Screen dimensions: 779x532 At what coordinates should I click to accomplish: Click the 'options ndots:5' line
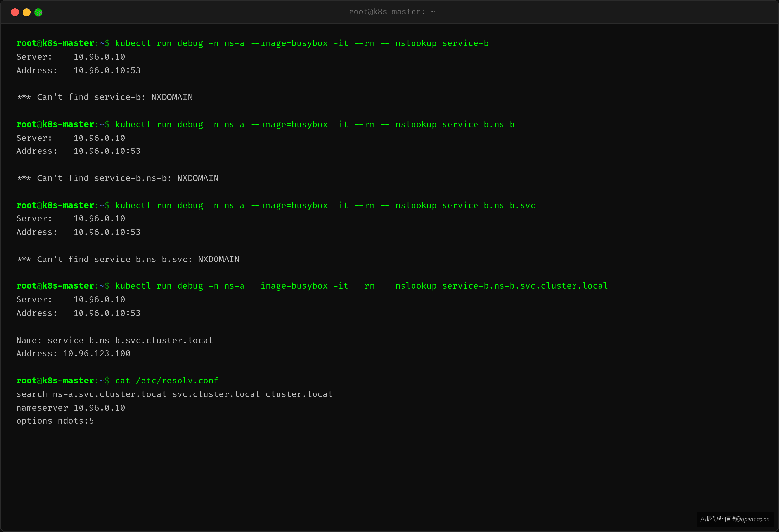coord(55,421)
